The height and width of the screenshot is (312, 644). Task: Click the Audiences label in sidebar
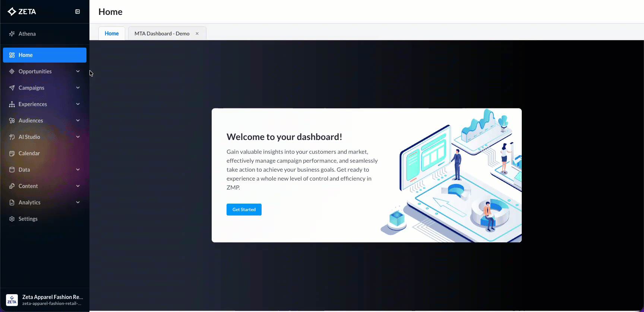31,121
